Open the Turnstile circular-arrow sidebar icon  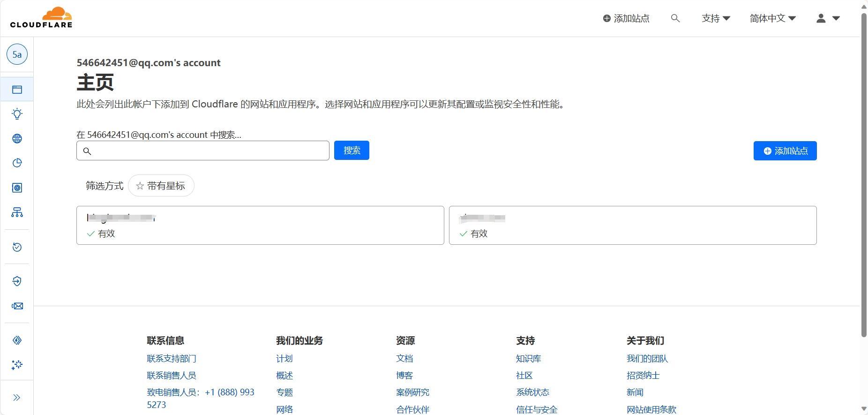pos(17,247)
